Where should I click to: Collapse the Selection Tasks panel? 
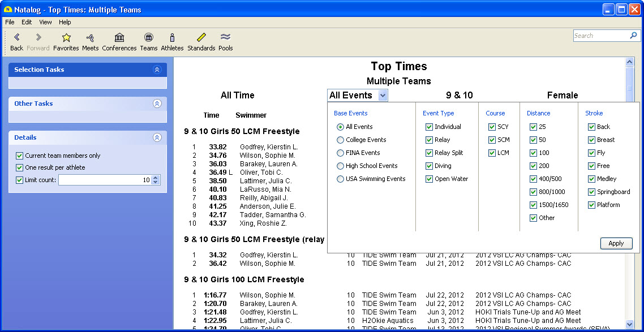pyautogui.click(x=157, y=70)
